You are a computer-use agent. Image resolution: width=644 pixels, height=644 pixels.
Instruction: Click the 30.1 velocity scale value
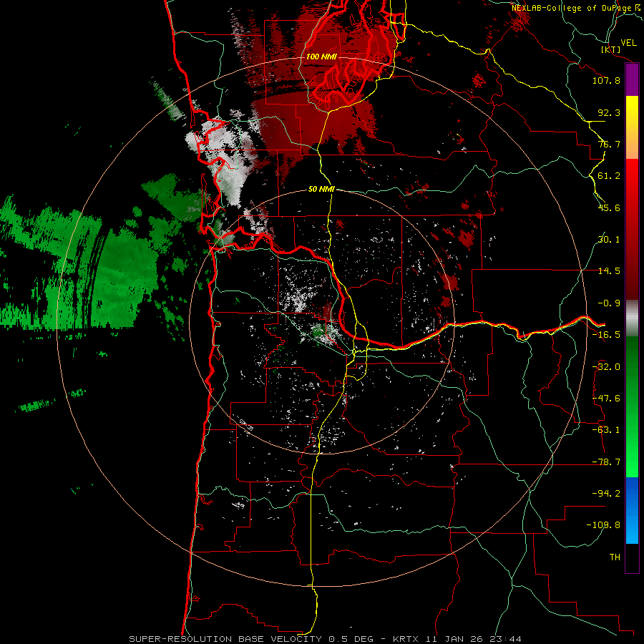(x=609, y=240)
